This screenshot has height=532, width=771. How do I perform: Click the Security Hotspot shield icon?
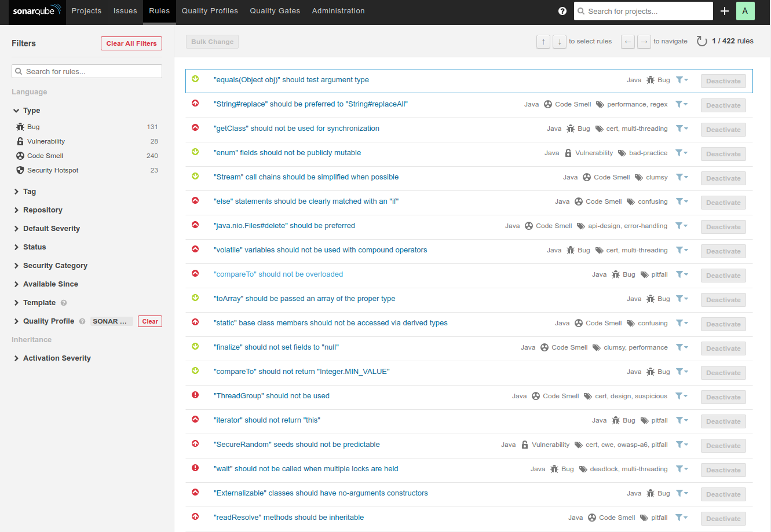point(21,170)
